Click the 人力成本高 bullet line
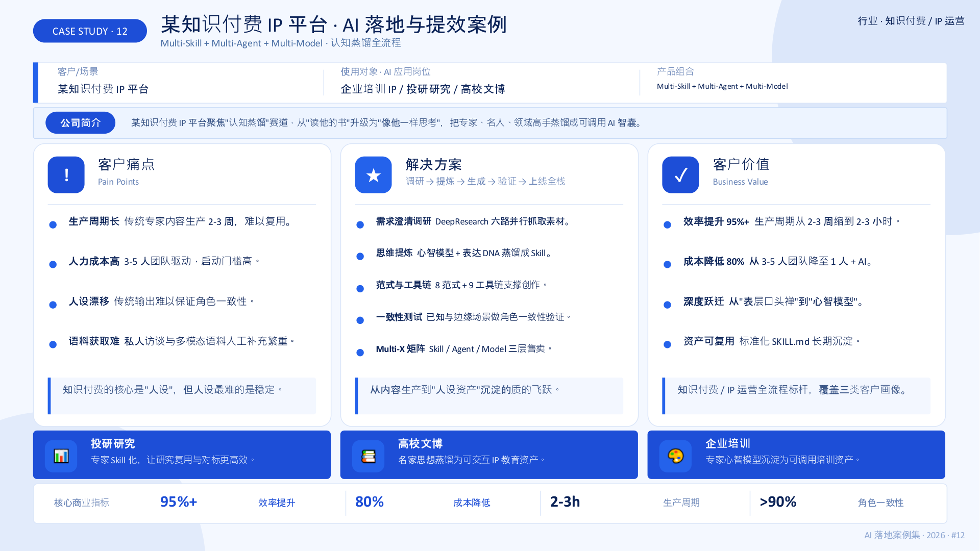The height and width of the screenshot is (551, 980). pyautogui.click(x=164, y=261)
